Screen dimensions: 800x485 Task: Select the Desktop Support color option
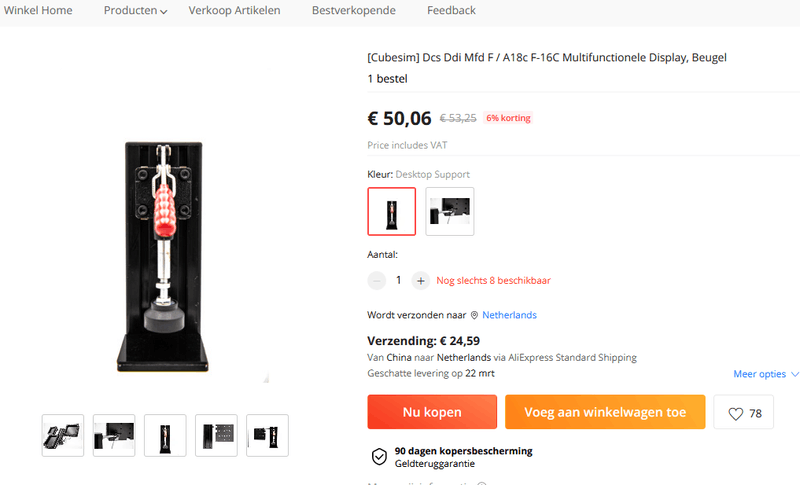click(392, 211)
